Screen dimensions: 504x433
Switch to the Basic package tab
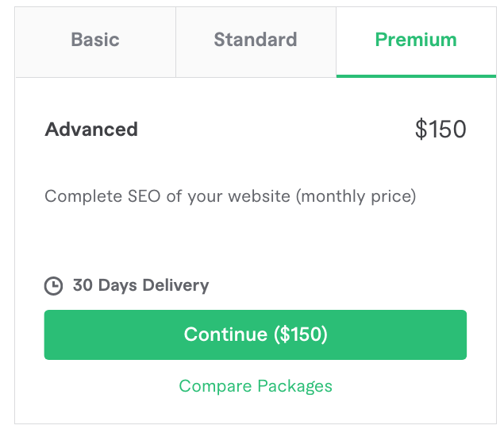[x=95, y=40]
